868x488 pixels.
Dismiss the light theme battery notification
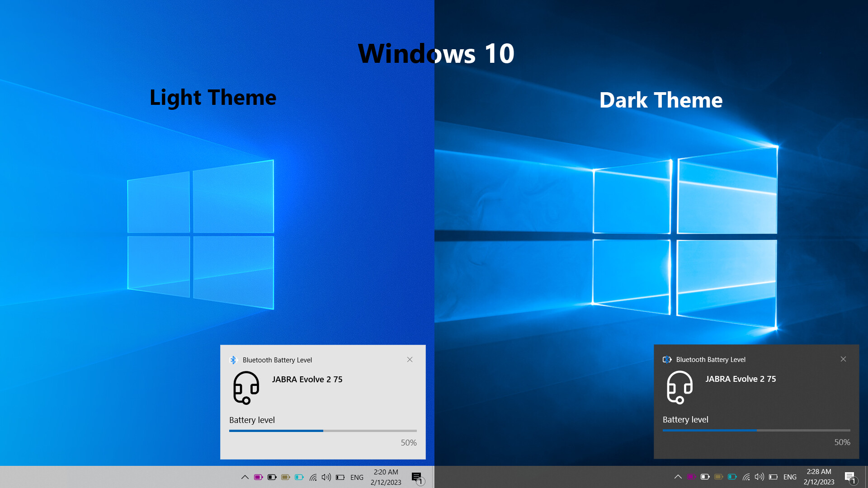410,359
